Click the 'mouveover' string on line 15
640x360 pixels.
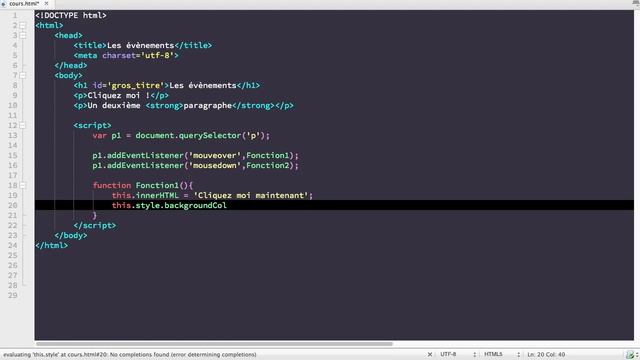click(x=215, y=156)
